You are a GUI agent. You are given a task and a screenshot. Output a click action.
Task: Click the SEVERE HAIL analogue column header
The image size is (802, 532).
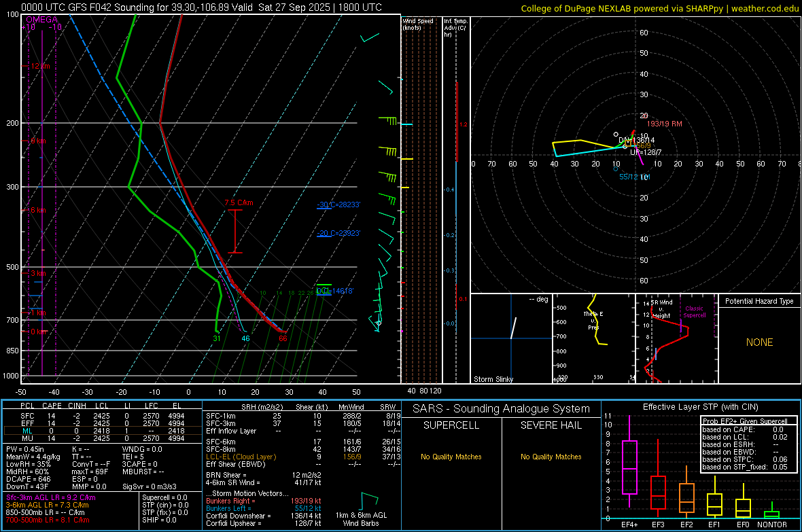click(551, 425)
